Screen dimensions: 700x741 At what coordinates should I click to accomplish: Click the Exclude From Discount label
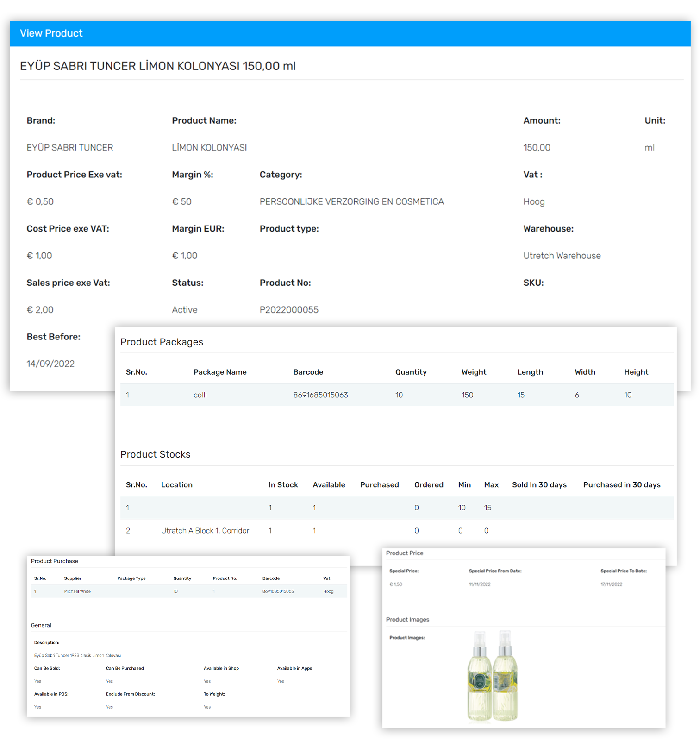coord(131,694)
